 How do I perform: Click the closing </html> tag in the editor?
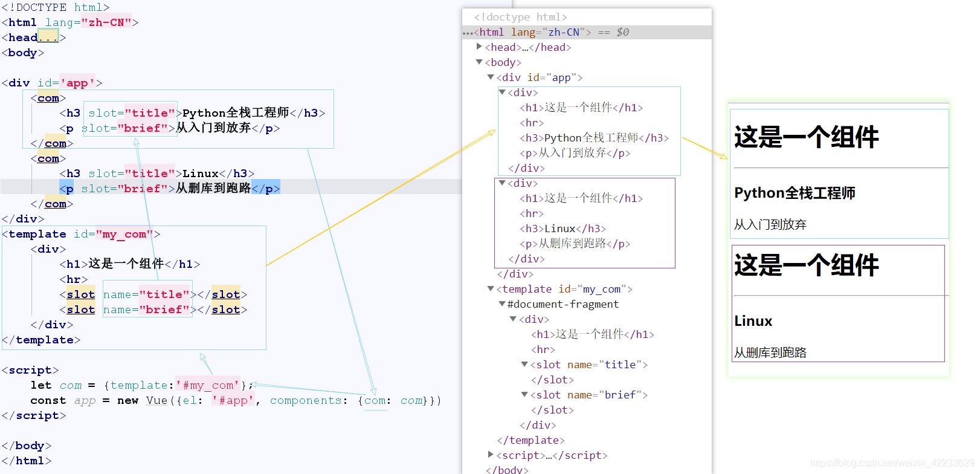[27, 461]
